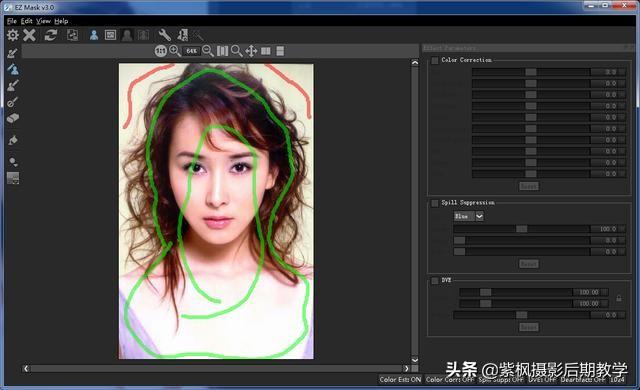Select the foreground person brush tool
This screenshot has height=390, width=640.
pos(13,69)
